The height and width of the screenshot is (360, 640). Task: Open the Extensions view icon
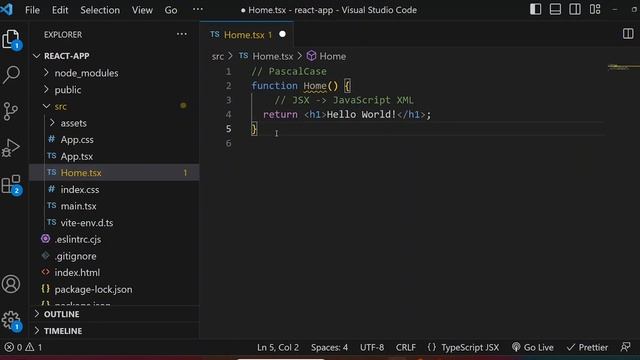[x=11, y=185]
